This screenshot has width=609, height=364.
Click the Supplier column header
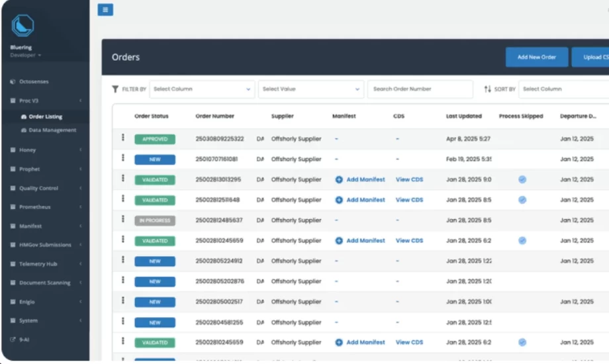point(283,116)
